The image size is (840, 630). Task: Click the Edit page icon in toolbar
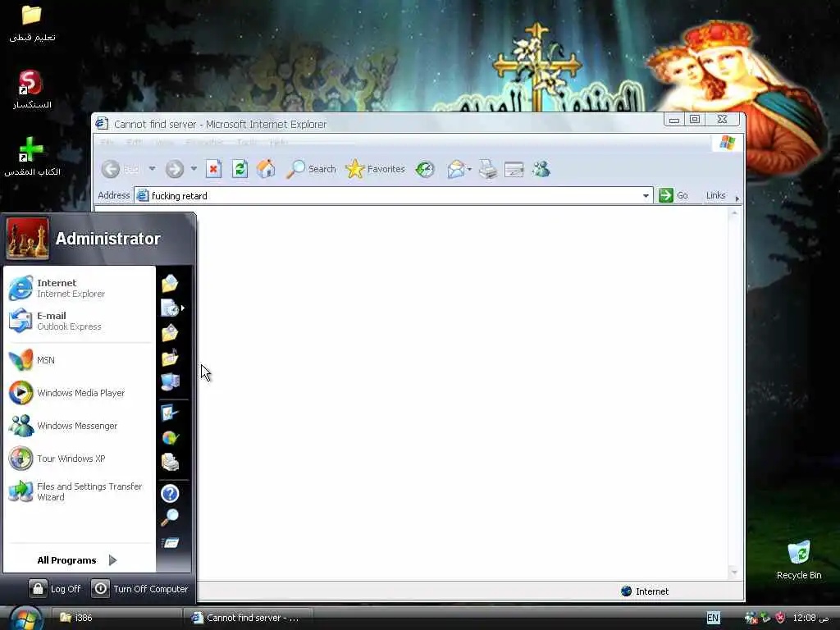pyautogui.click(x=514, y=169)
